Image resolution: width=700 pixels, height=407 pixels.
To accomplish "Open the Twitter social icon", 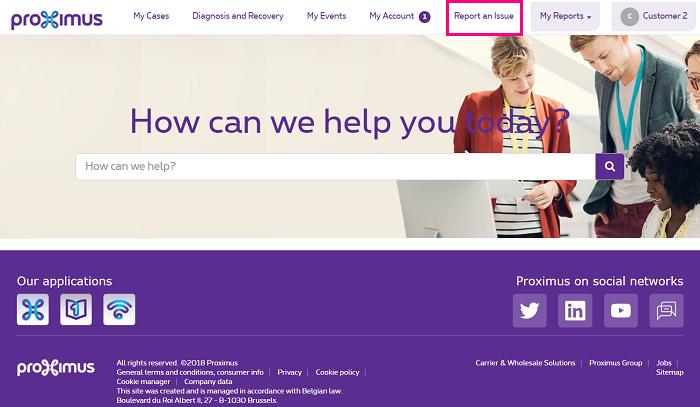I will [x=529, y=311].
